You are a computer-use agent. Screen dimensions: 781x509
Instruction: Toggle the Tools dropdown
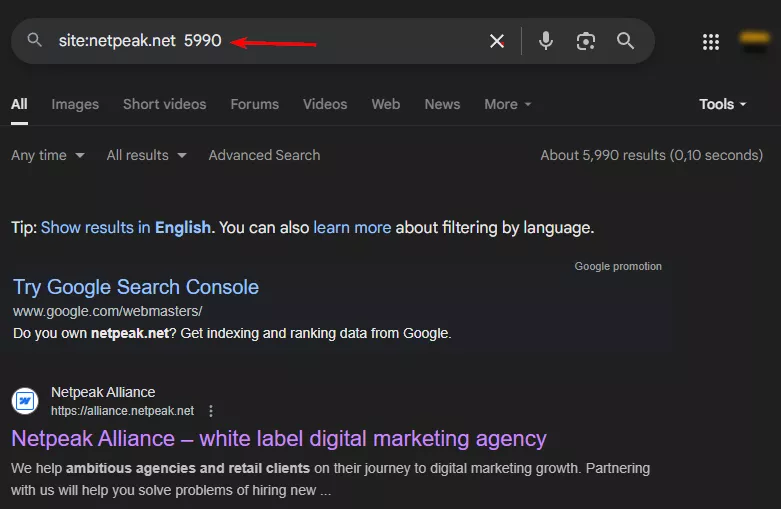(722, 104)
